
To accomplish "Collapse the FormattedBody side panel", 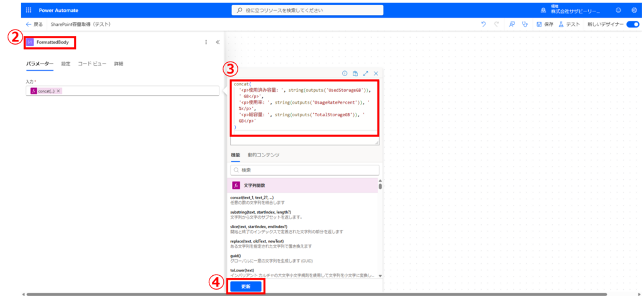I will point(218,43).
